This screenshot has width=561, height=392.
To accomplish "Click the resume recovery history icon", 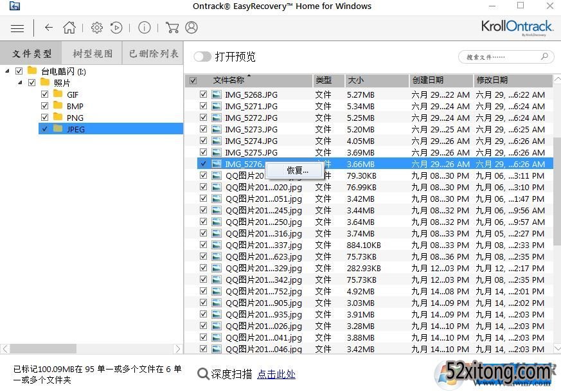I will point(116,28).
